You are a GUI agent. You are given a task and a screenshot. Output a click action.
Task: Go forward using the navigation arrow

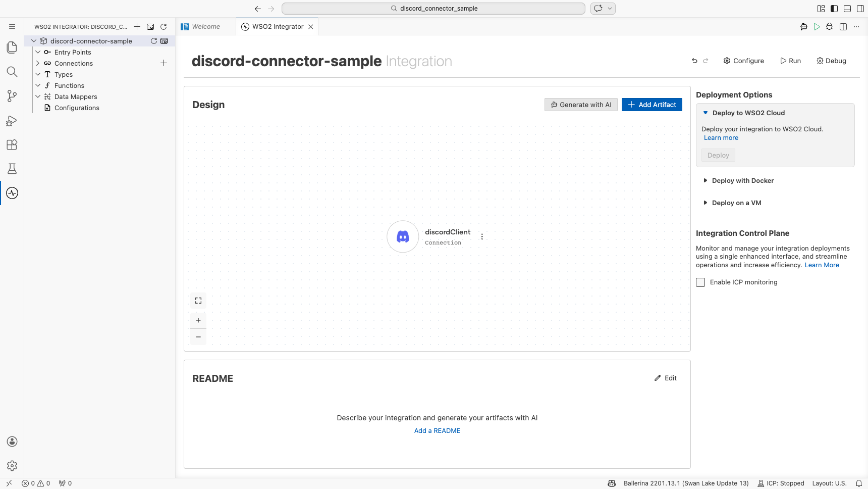(x=271, y=9)
